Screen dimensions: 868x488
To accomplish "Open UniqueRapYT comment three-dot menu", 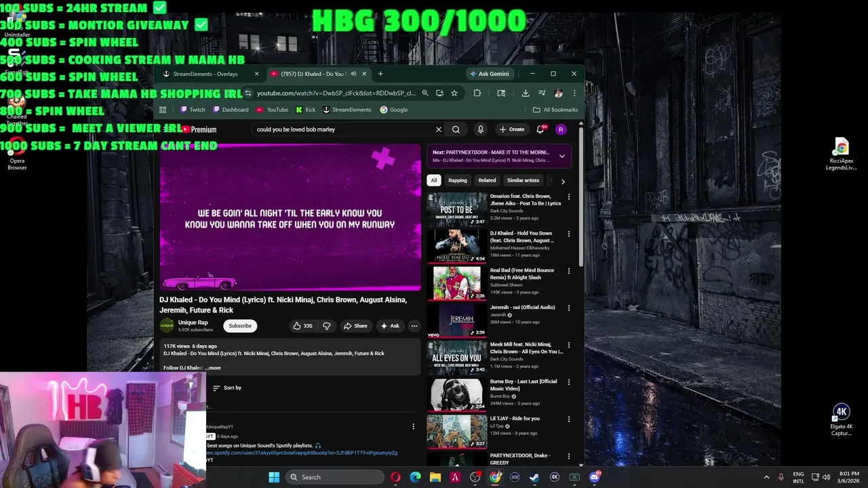I will (412, 426).
